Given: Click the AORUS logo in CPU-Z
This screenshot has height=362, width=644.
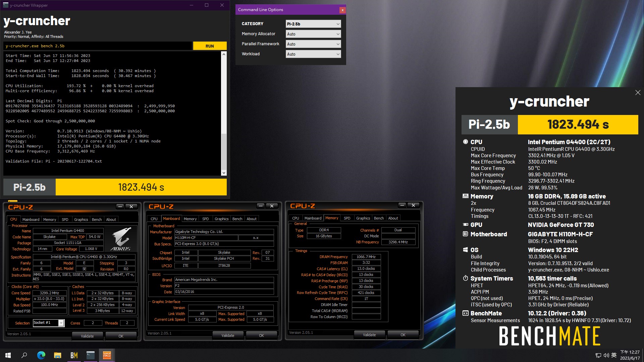Looking at the screenshot, I should pos(121,239).
